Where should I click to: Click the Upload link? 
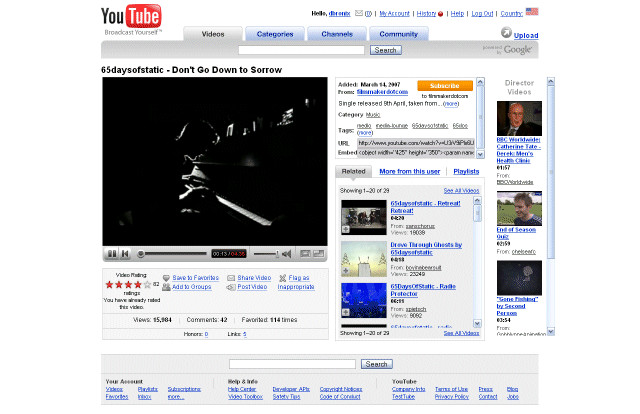526,36
